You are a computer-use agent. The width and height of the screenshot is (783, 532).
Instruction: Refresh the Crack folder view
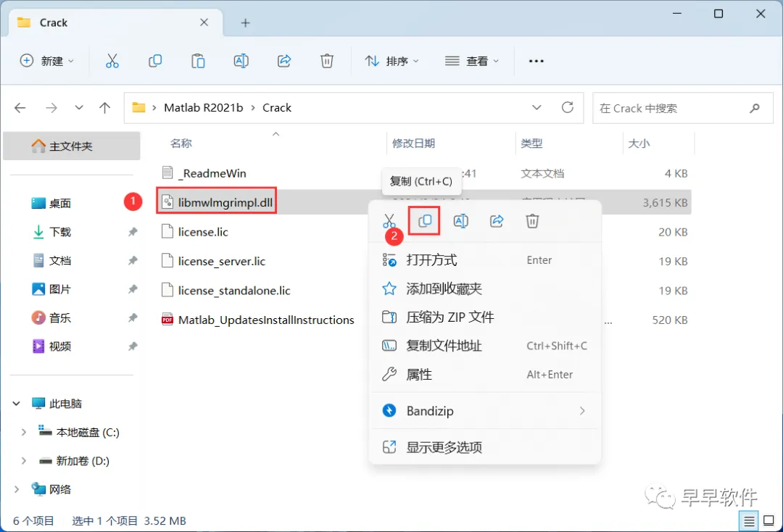point(568,107)
